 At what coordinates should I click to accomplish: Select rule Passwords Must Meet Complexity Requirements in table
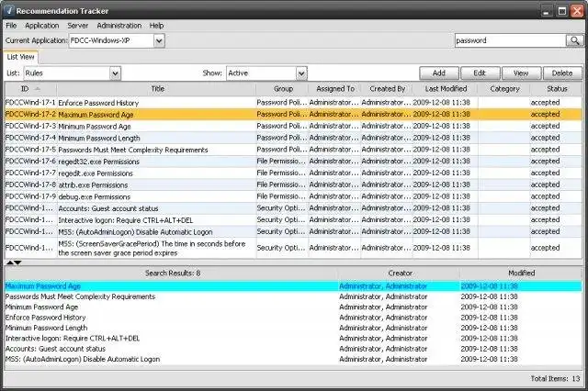click(x=294, y=150)
